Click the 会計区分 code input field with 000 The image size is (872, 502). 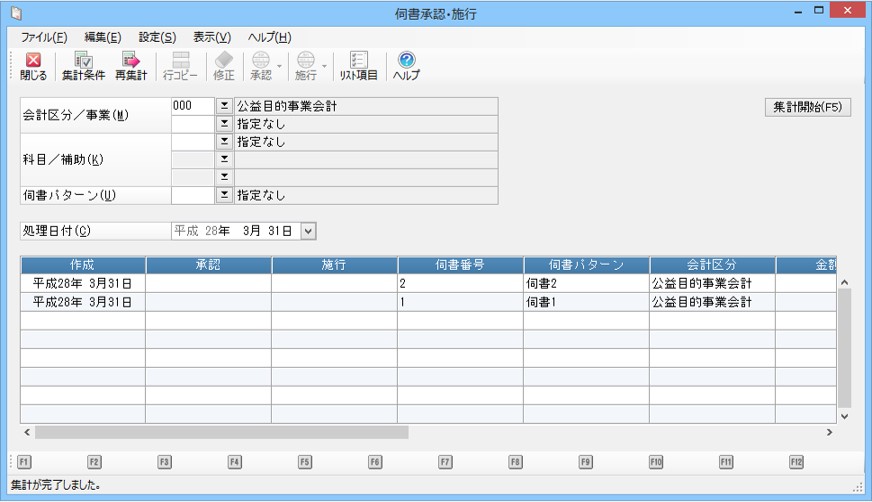point(192,106)
